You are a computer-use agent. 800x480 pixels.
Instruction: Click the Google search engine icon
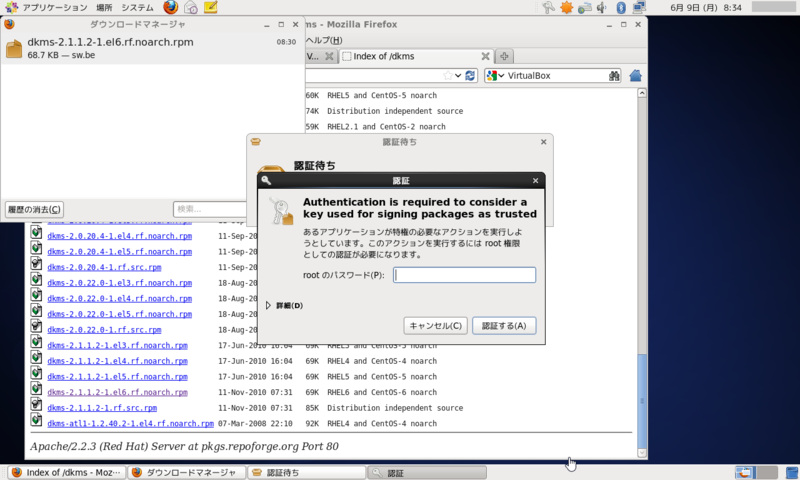click(491, 75)
